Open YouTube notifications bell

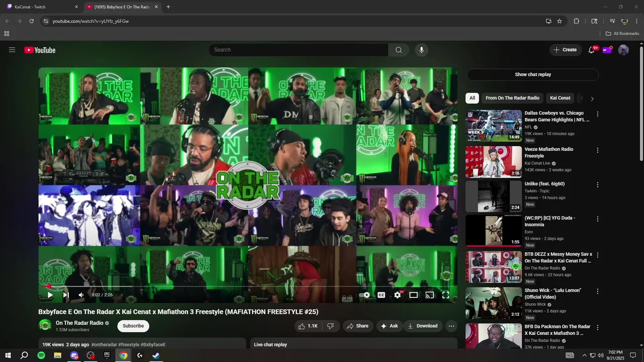(592, 50)
